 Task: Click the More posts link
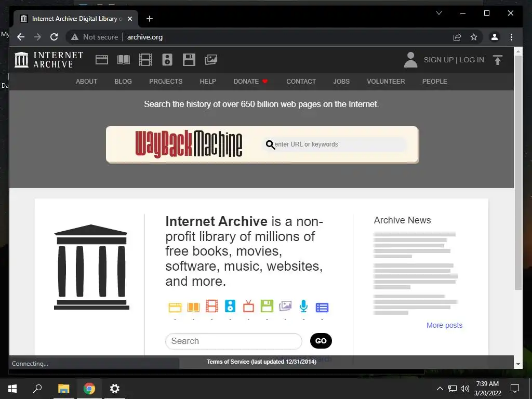(445, 325)
